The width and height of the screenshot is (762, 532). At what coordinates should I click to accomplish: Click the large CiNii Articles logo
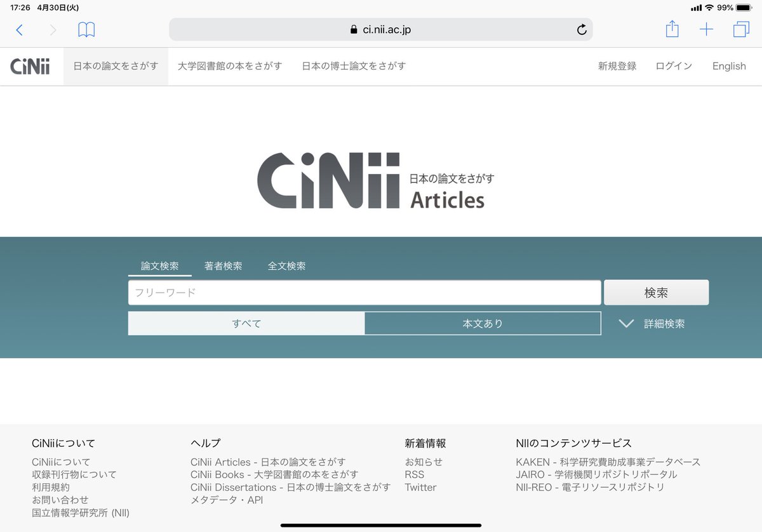point(376,182)
